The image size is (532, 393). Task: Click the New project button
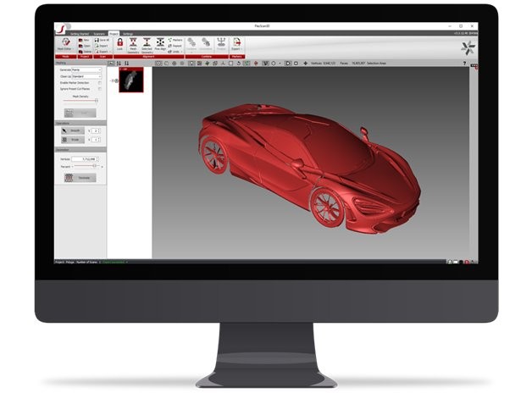[x=82, y=39]
